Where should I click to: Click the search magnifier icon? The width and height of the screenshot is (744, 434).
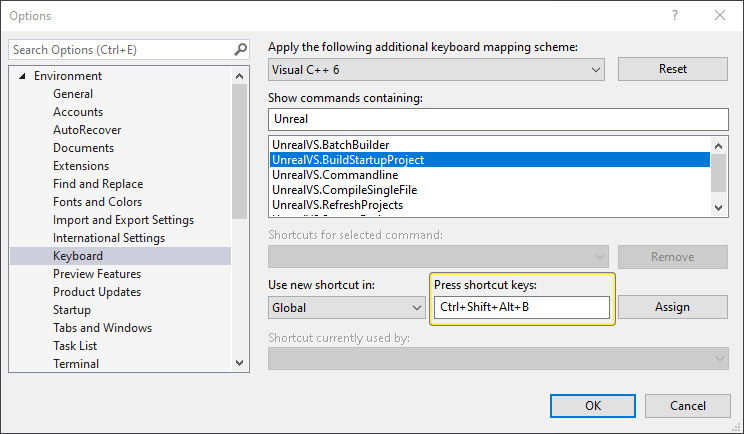pos(240,49)
